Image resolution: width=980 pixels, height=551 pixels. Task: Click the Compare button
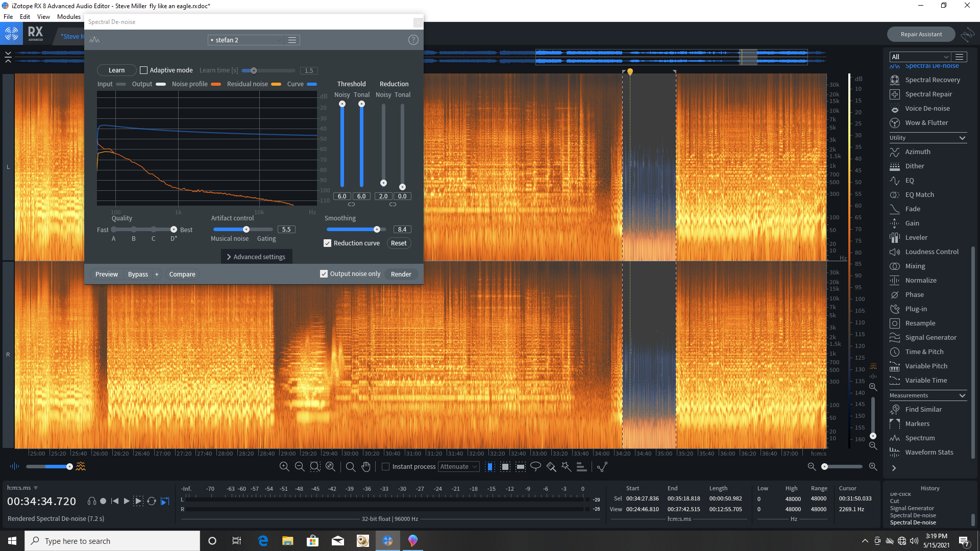coord(182,274)
